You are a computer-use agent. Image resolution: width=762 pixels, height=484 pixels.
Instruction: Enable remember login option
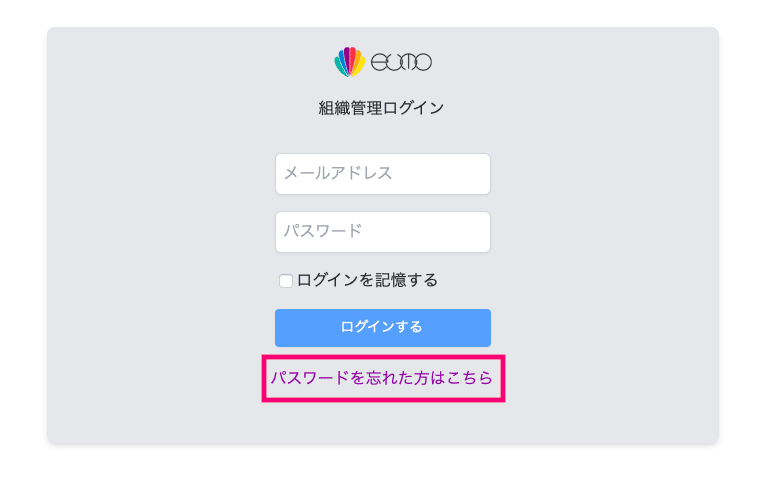[286, 281]
